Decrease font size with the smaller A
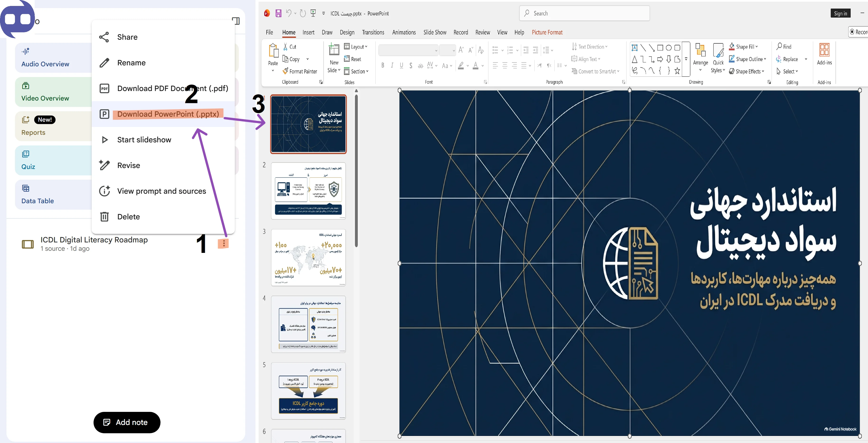Screen dimensions: 868x443 coord(471,50)
